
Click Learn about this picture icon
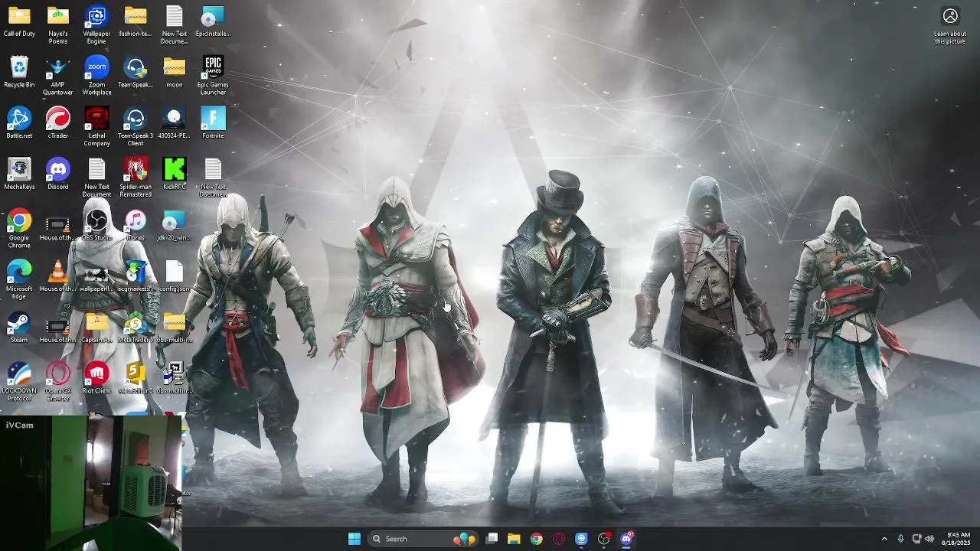click(x=950, y=25)
